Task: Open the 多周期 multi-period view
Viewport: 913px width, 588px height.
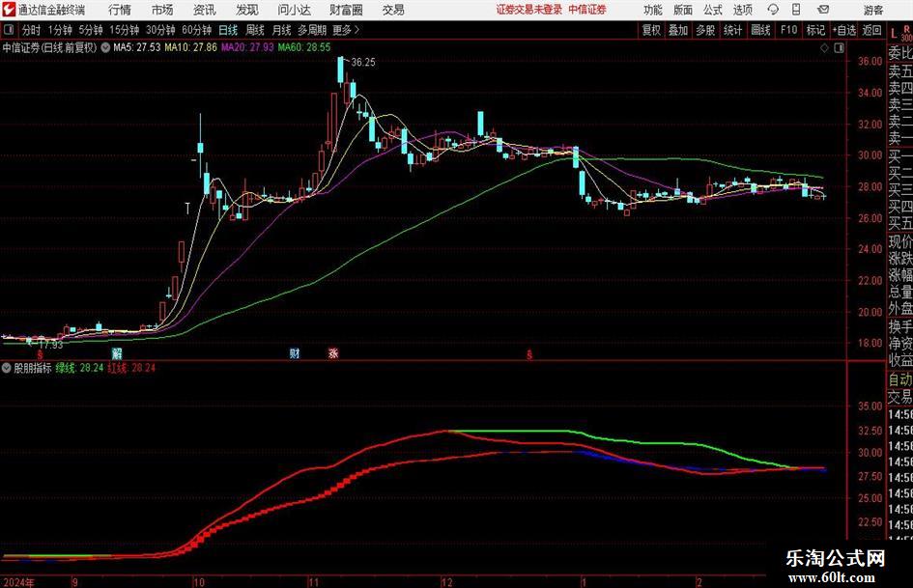Action: click(x=312, y=30)
